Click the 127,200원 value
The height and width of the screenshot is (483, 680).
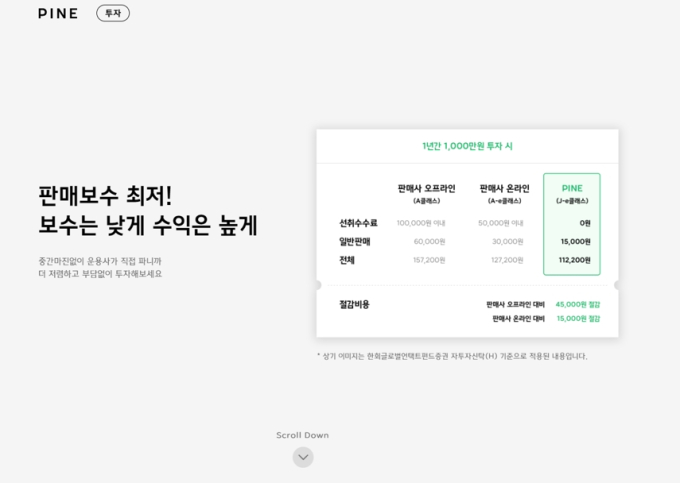click(x=507, y=260)
